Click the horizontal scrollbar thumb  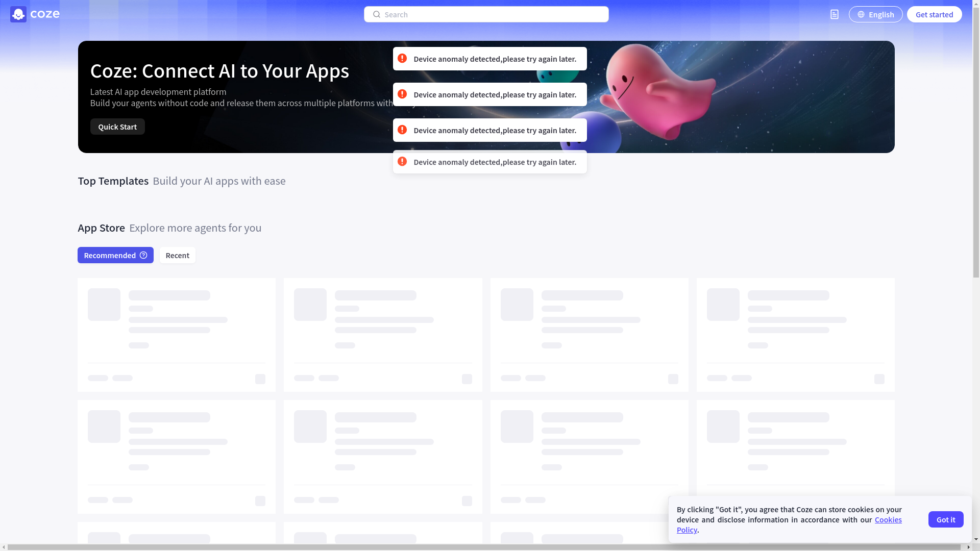tap(485, 547)
